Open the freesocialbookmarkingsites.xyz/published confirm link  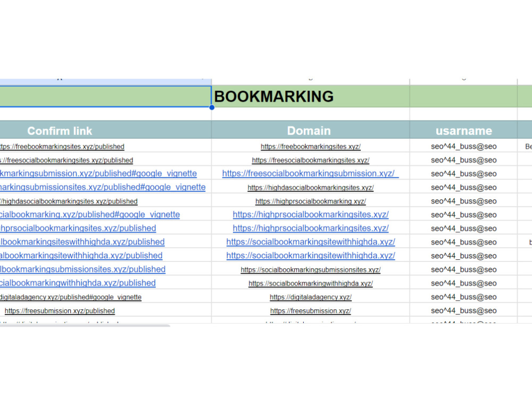[x=66, y=160]
